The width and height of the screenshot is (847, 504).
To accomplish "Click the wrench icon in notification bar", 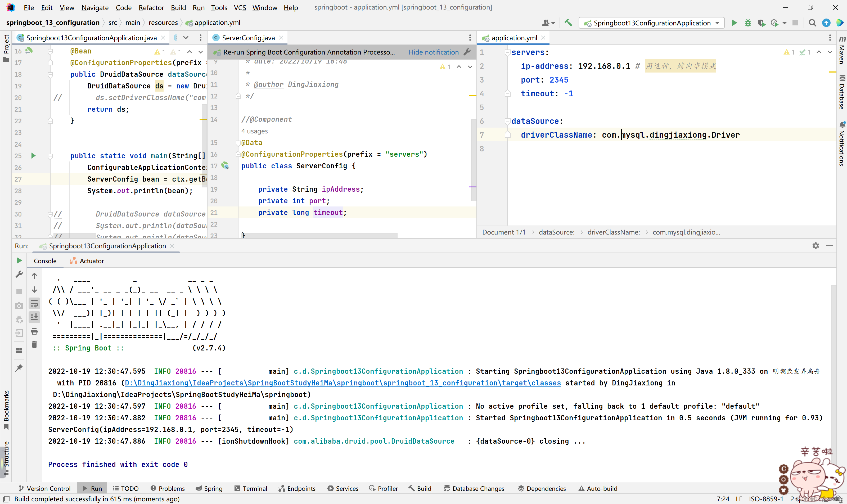I will tap(467, 52).
